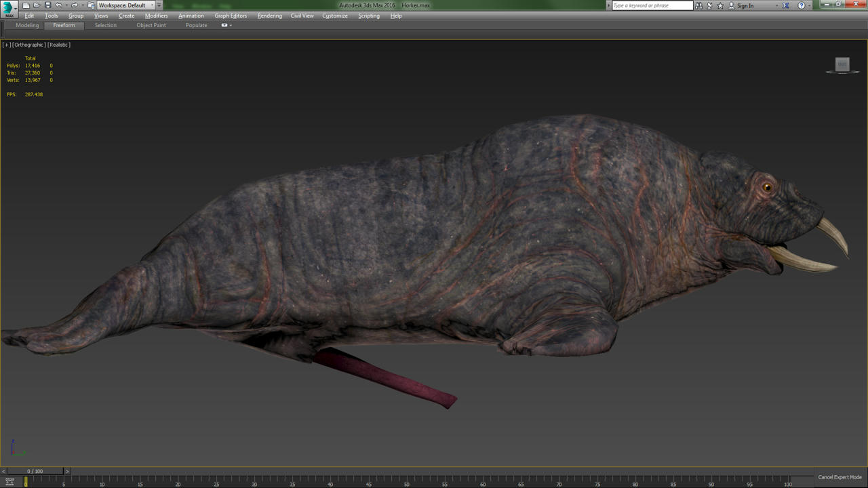Image resolution: width=868 pixels, height=488 pixels.
Task: Open the Help question mark icon
Action: [x=801, y=5]
